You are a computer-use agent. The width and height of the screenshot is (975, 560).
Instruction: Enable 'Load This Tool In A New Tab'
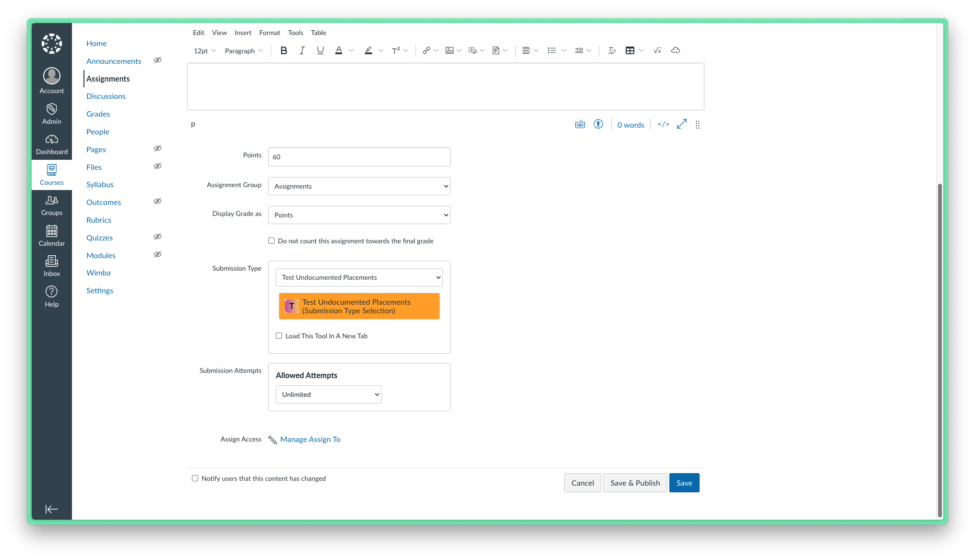[x=279, y=335]
